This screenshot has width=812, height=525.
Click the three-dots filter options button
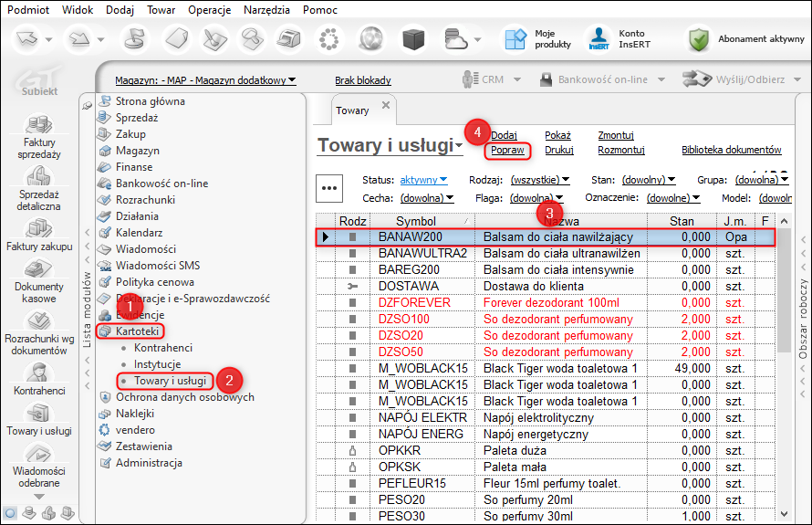coord(328,187)
